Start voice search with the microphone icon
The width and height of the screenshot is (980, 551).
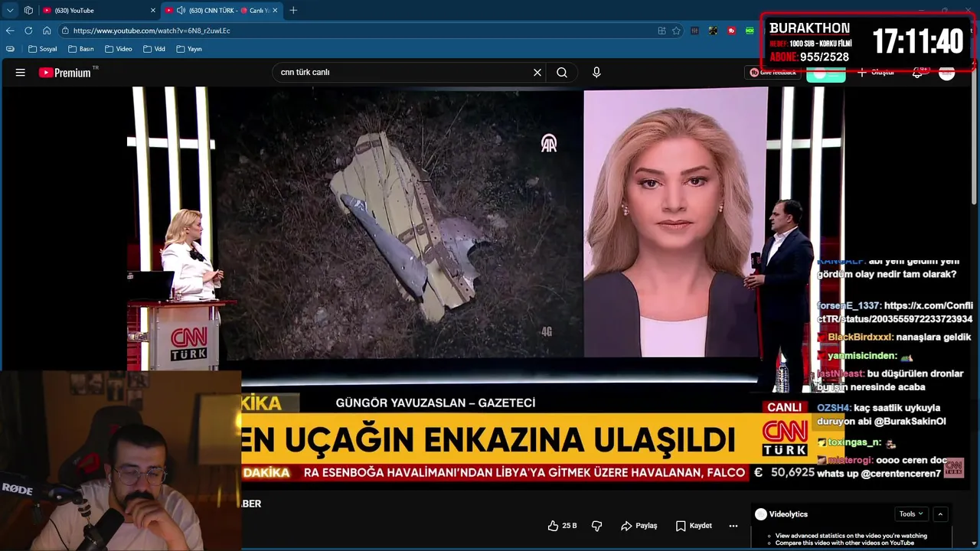[596, 73]
